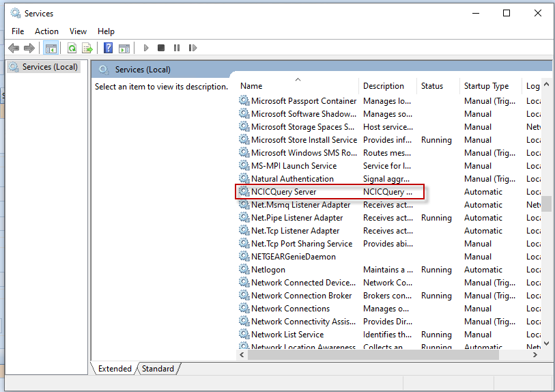Click 'Identifies th...' description text
The width and height of the screenshot is (555, 392).
coord(387,334)
